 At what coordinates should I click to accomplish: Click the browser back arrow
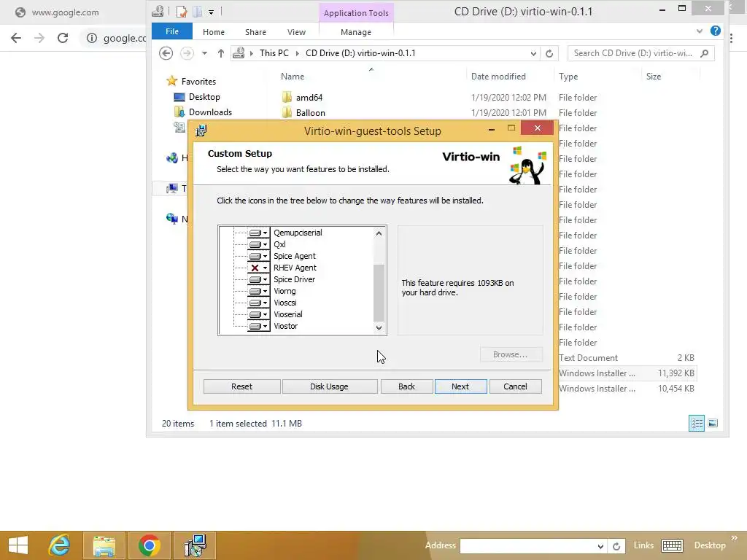16,38
